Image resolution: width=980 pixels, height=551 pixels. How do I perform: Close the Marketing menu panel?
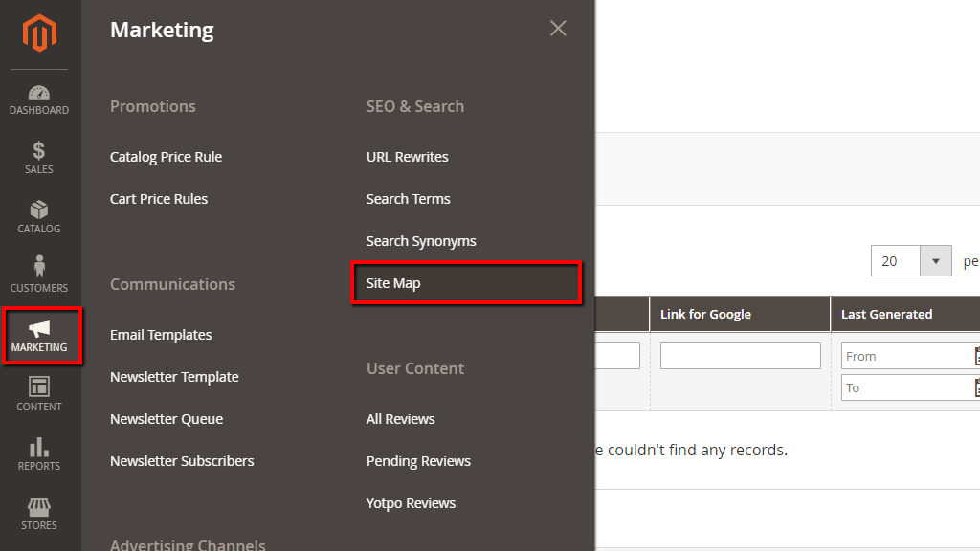(x=558, y=28)
